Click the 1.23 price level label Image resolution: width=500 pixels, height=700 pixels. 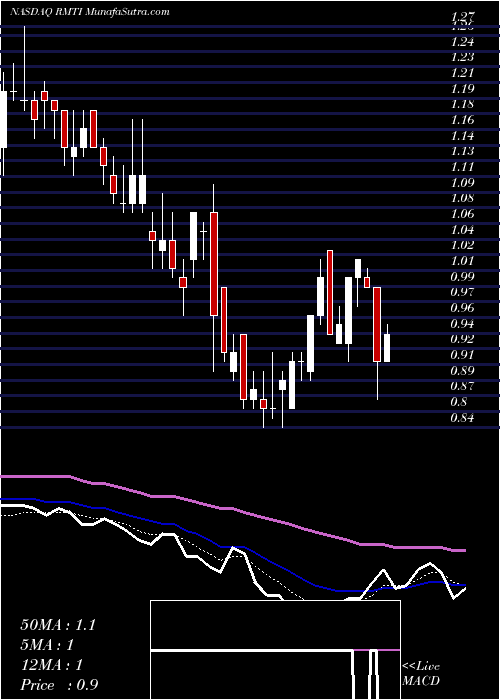click(x=463, y=57)
